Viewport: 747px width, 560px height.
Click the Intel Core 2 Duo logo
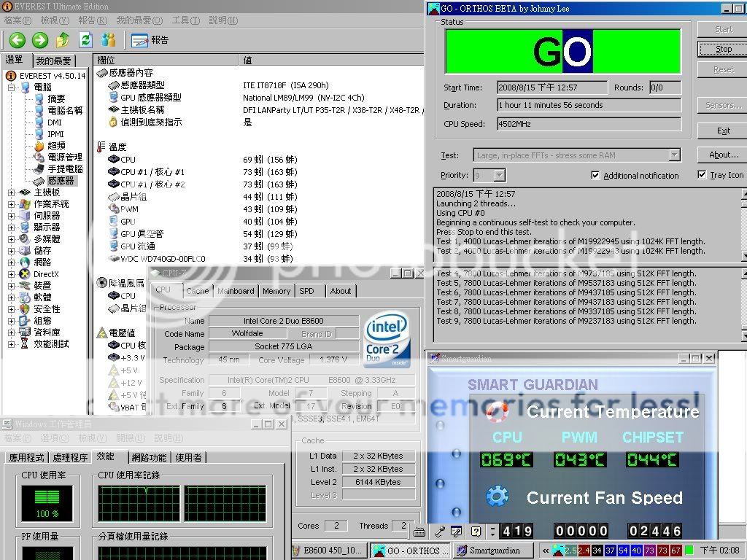tap(386, 339)
